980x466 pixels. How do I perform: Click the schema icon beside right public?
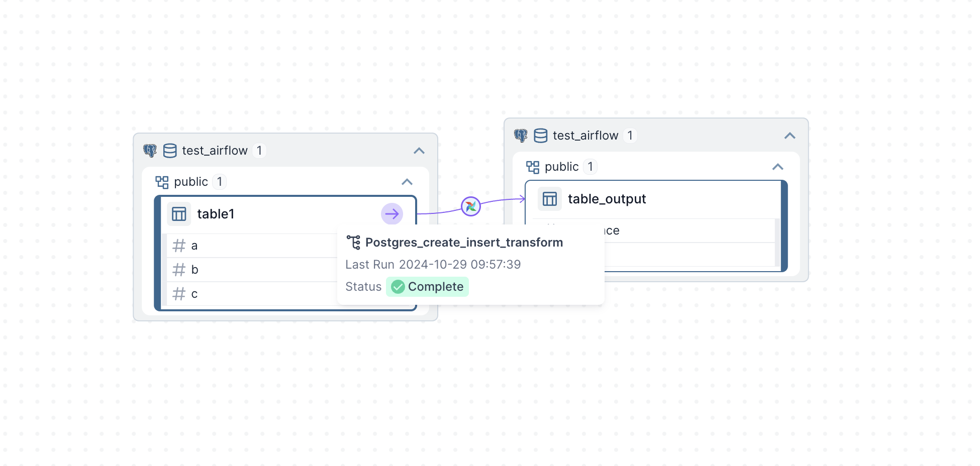coord(532,167)
